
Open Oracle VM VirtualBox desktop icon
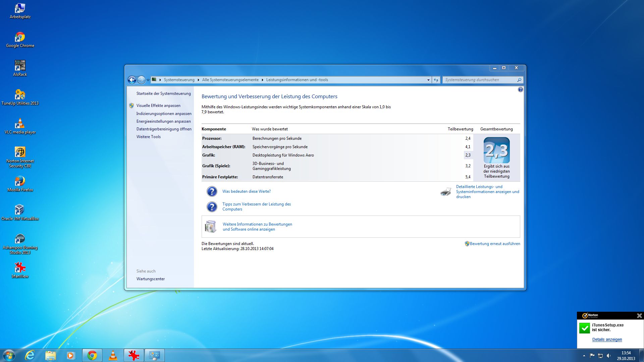click(x=20, y=210)
